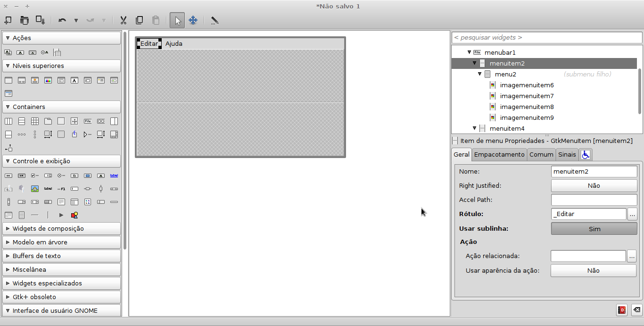Add a Color Chooser dialog widget

click(48, 80)
